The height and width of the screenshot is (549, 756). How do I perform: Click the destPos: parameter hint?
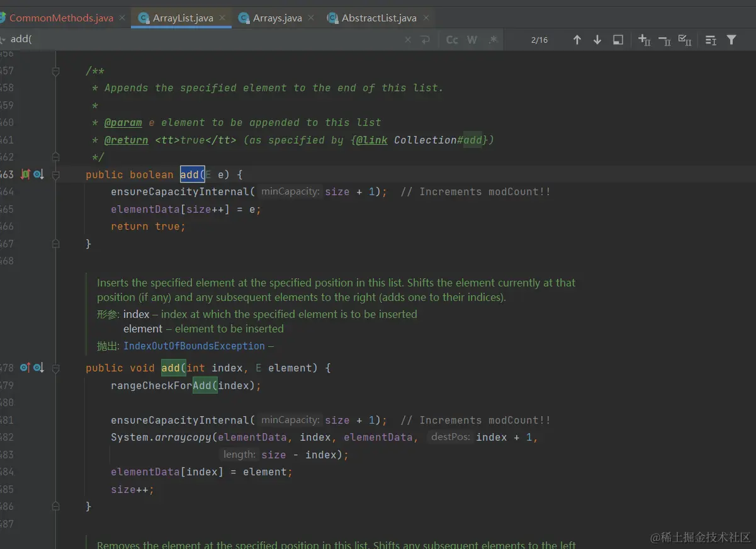click(x=450, y=437)
